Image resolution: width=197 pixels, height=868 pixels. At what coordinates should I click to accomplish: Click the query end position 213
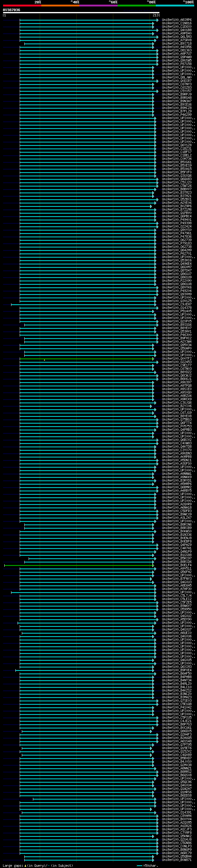tap(155, 15)
